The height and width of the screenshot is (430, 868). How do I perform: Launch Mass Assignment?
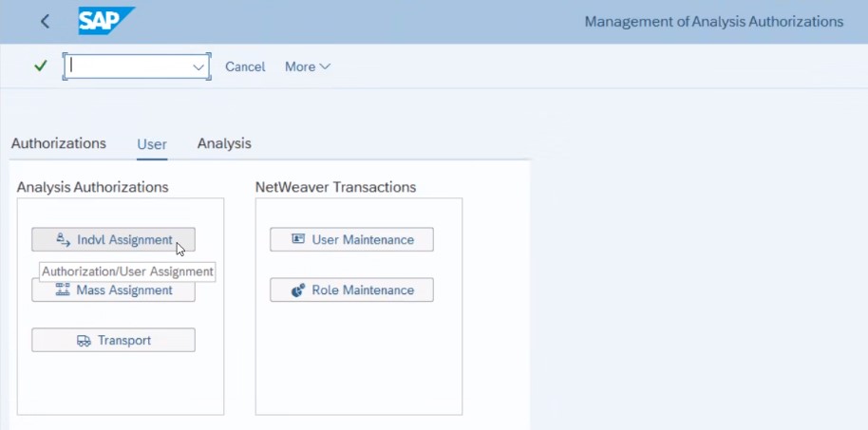[x=113, y=290]
